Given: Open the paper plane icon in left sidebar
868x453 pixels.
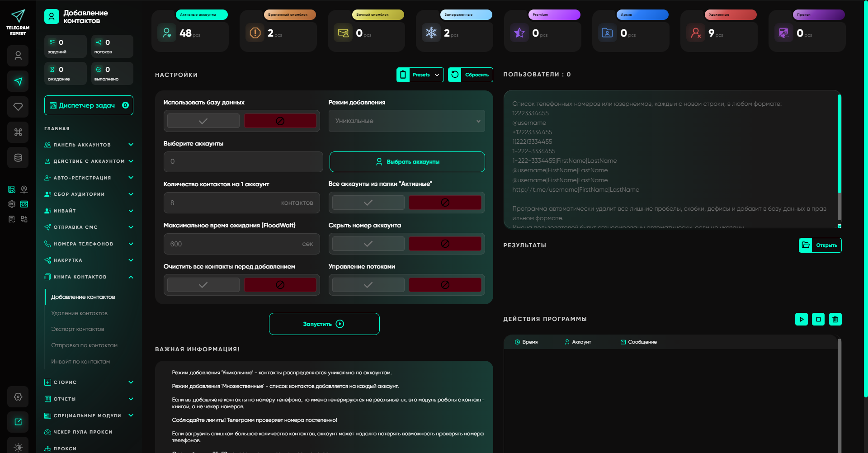Looking at the screenshot, I should pyautogui.click(x=18, y=81).
